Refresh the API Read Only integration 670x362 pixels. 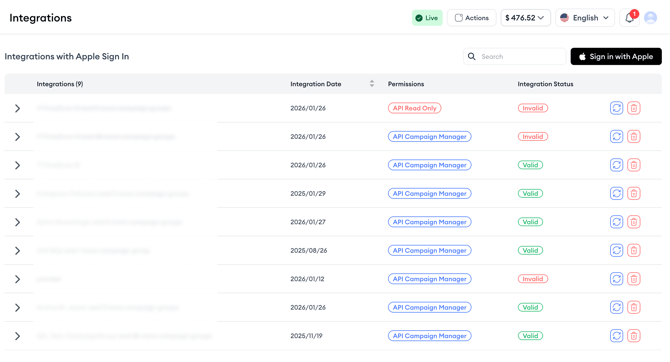pos(616,108)
